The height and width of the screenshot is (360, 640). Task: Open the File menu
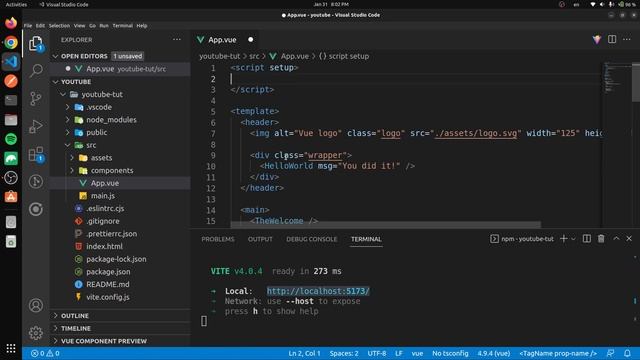tap(28, 25)
